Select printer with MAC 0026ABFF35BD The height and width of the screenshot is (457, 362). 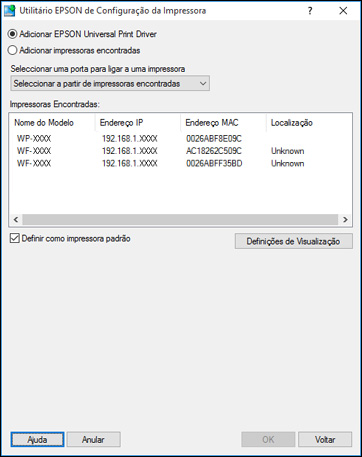tap(180, 163)
